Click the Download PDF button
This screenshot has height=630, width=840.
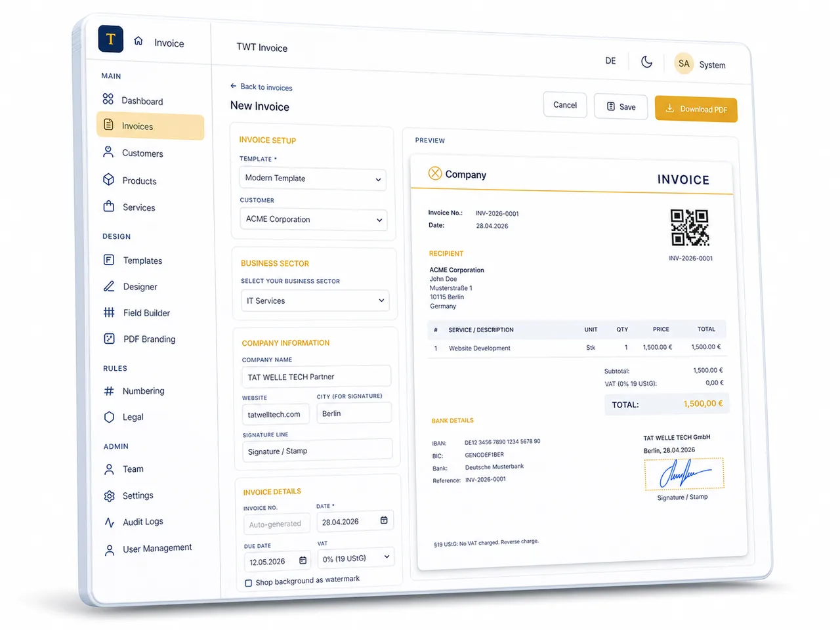(696, 109)
